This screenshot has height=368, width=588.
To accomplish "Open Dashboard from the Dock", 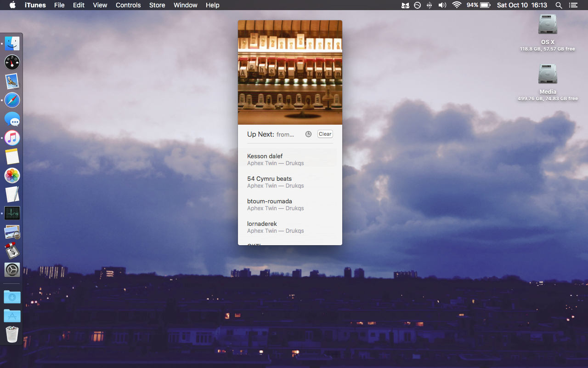I will tap(12, 63).
